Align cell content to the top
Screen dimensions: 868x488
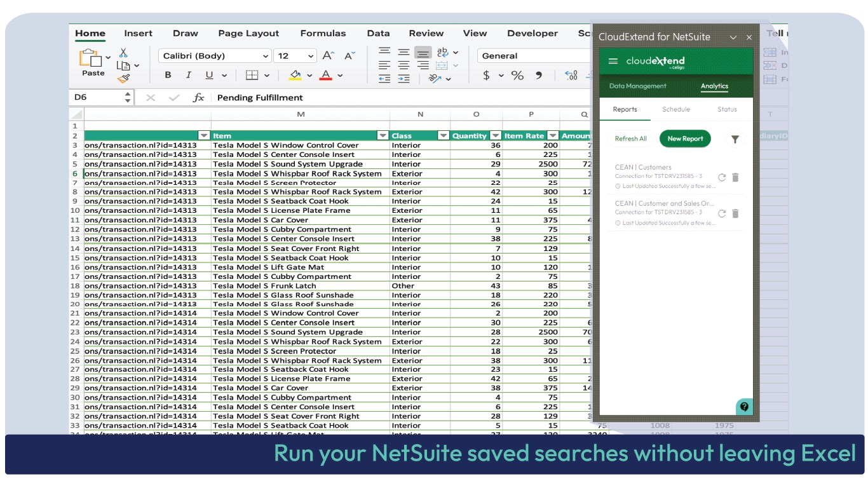coord(384,52)
